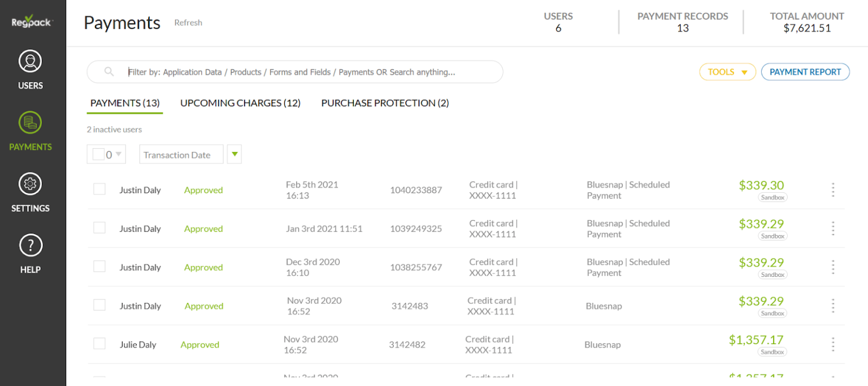Open the kebab menu for the Dec 3rd payment
The height and width of the screenshot is (386, 868).
833,267
